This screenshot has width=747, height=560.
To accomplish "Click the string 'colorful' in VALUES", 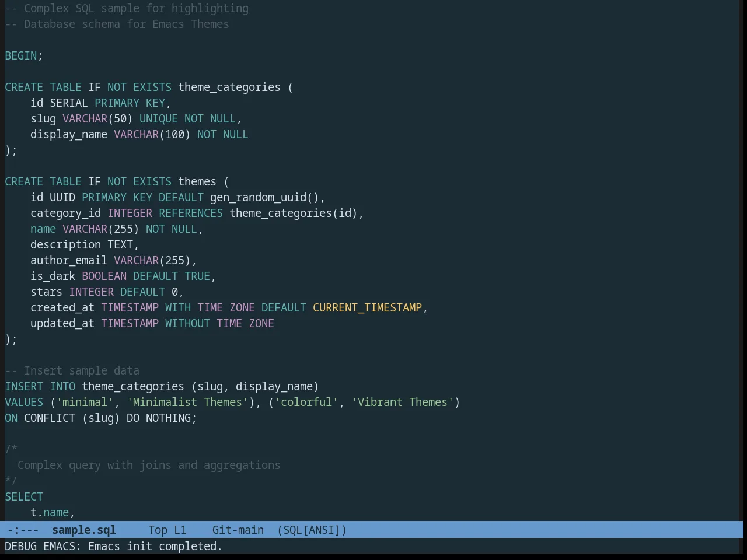I will pyautogui.click(x=306, y=402).
